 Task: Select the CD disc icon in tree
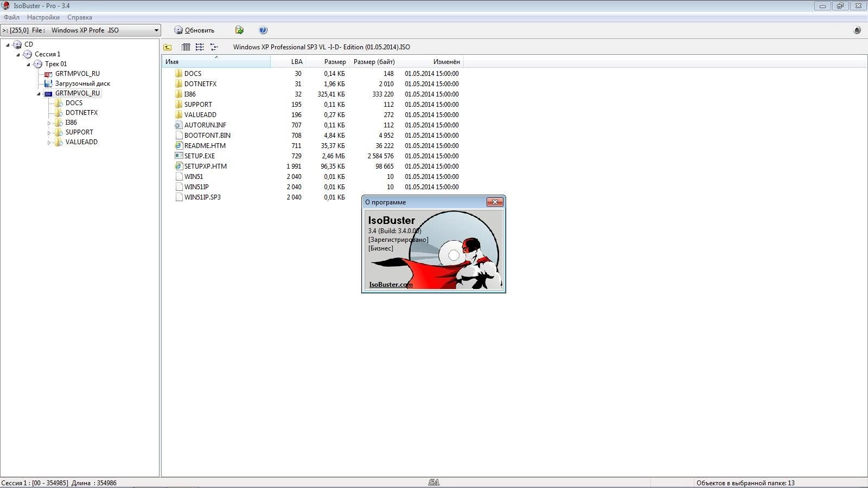point(17,44)
